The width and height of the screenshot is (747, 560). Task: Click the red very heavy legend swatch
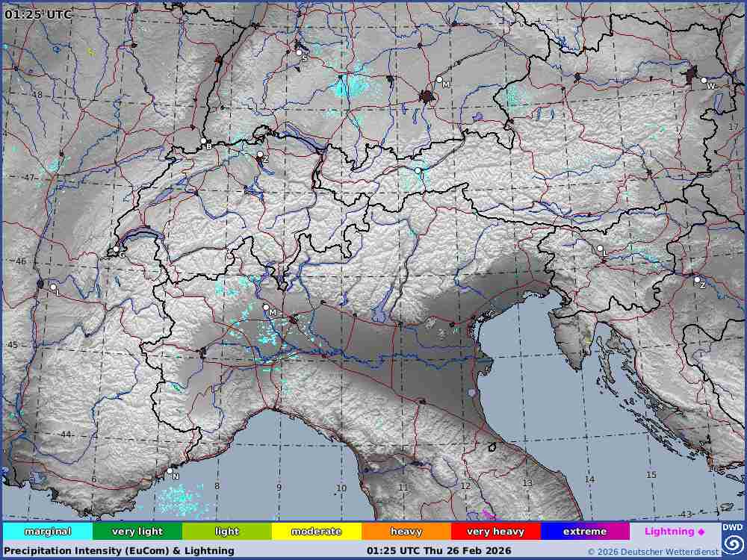point(495,532)
